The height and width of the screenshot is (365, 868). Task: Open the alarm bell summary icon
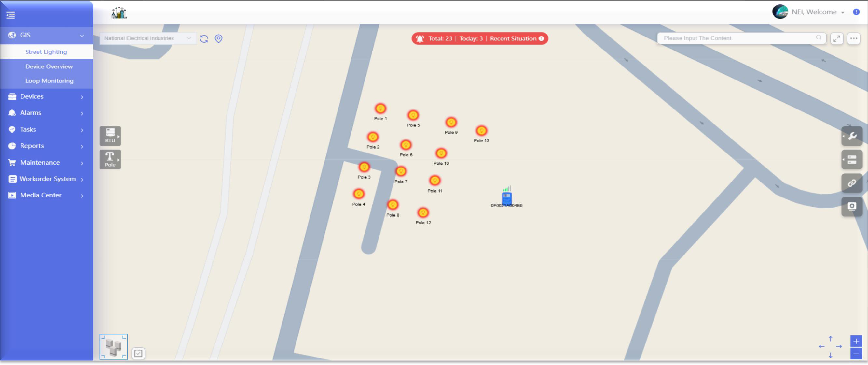[x=420, y=38]
